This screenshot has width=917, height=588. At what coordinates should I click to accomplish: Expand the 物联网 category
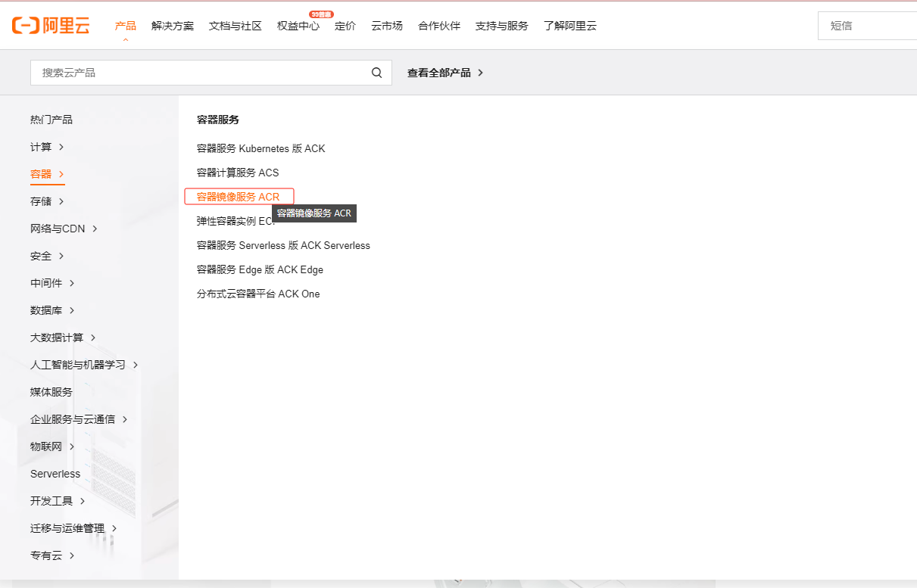tap(52, 446)
